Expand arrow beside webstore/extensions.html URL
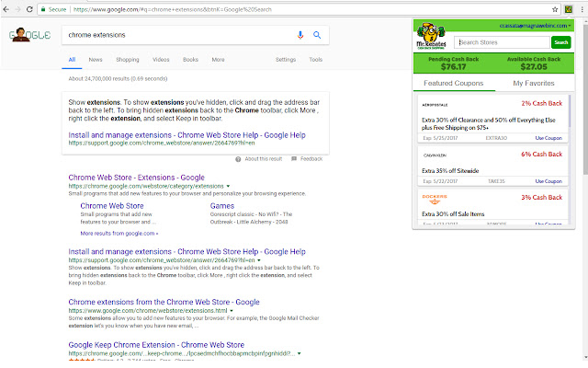This screenshot has width=588, height=368. tap(232, 311)
